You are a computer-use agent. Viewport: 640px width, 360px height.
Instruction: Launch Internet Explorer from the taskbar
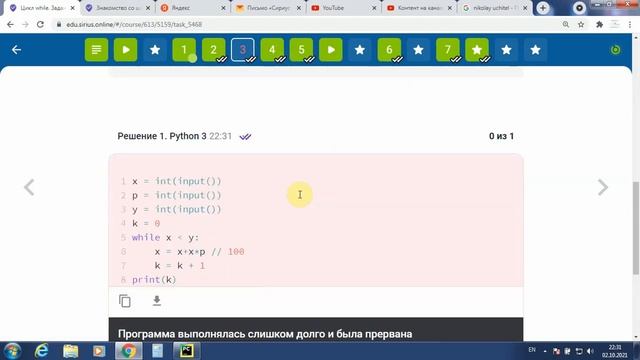click(41, 351)
